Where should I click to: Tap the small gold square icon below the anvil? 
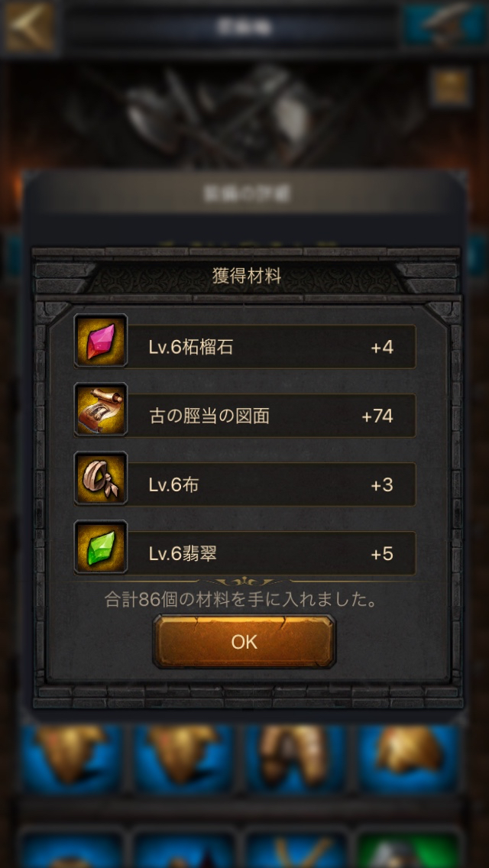(x=450, y=87)
